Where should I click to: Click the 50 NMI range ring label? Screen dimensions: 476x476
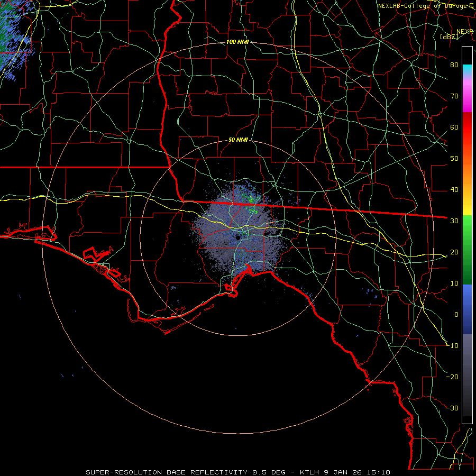point(238,140)
